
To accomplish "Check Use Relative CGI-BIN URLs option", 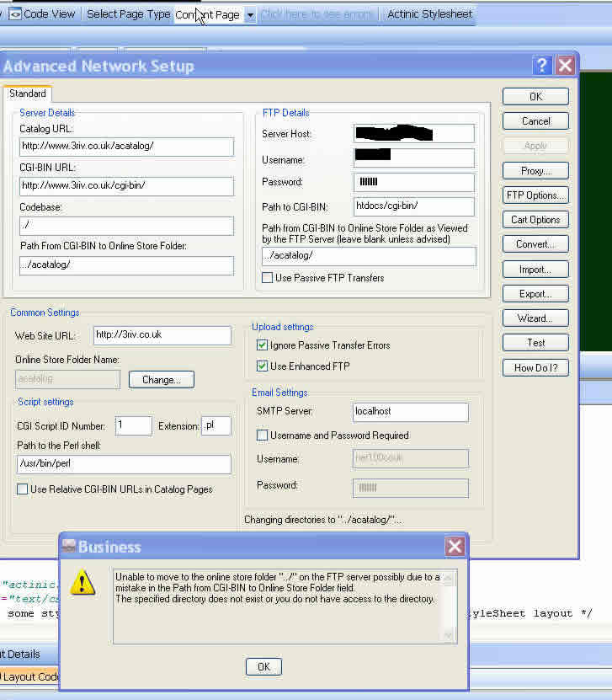I will point(23,489).
